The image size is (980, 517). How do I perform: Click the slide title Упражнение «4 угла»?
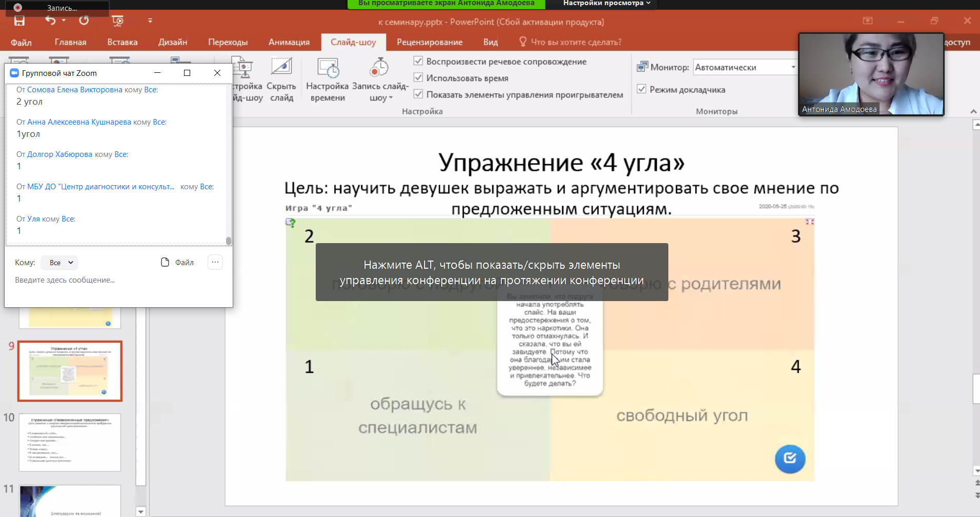click(x=561, y=163)
